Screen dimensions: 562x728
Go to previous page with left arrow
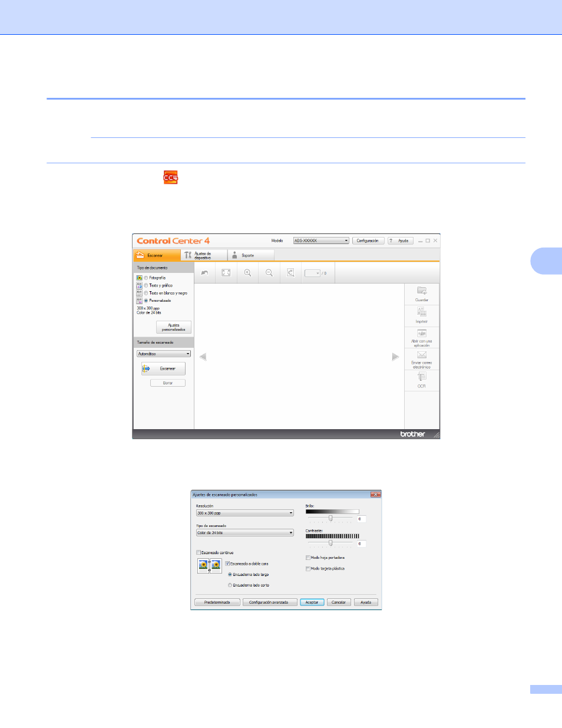click(x=203, y=357)
